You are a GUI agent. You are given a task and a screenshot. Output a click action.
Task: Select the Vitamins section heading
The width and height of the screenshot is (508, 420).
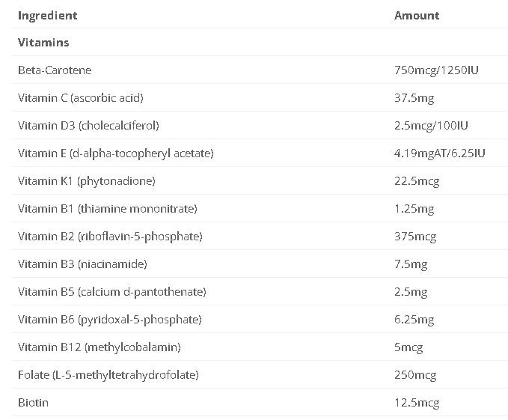coord(43,43)
